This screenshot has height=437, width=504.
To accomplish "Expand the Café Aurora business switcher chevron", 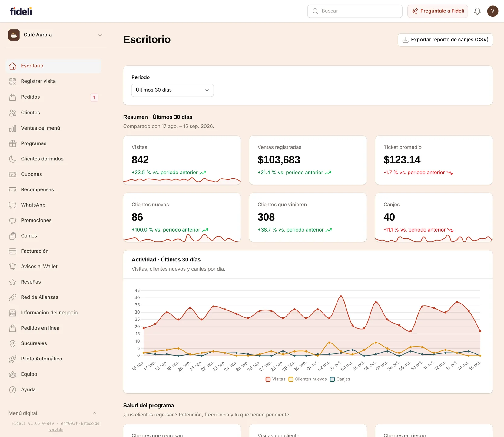I will click(x=100, y=35).
